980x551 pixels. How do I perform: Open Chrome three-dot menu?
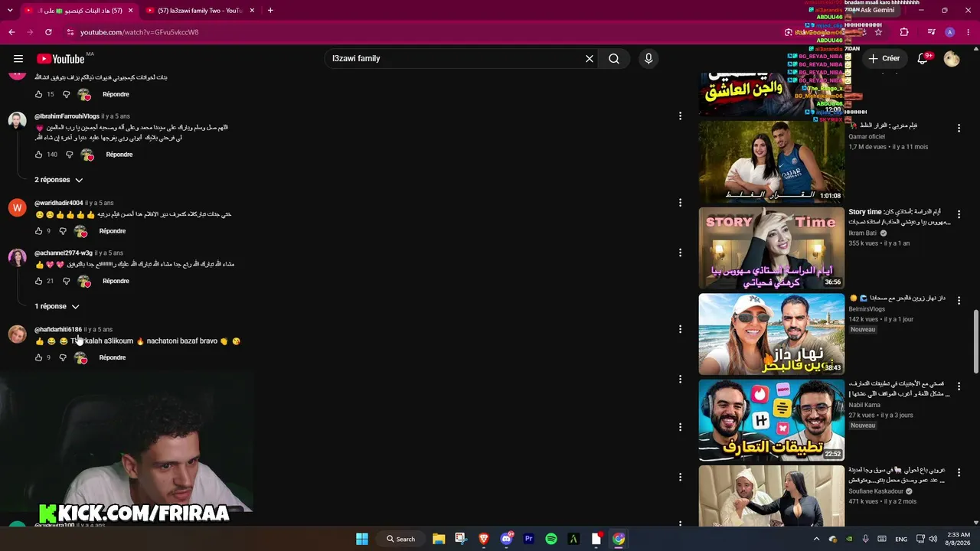(967, 32)
